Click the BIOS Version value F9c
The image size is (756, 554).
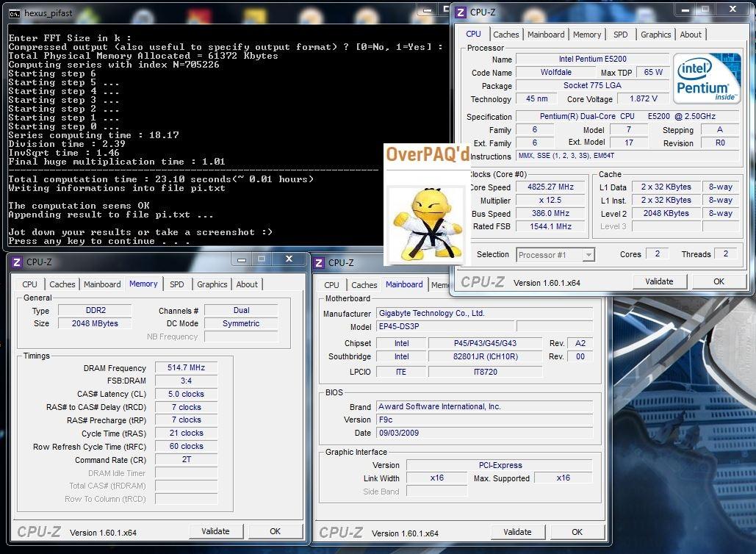484,420
